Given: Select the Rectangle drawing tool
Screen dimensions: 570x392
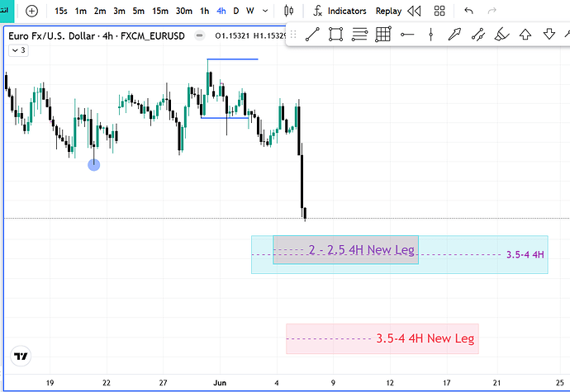Looking at the screenshot, I should pyautogui.click(x=335, y=35).
